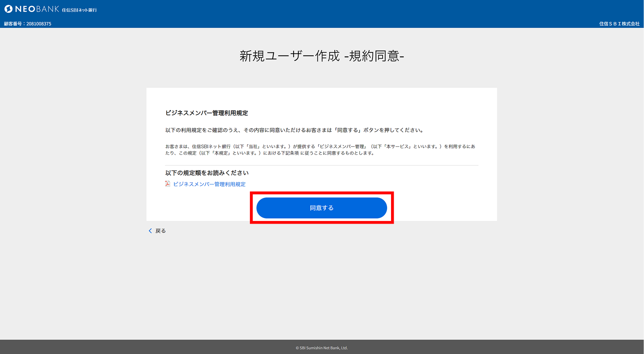Tap the left-pointing arrow of the back link
Image resolution: width=644 pixels, height=354 pixels.
pyautogui.click(x=150, y=231)
